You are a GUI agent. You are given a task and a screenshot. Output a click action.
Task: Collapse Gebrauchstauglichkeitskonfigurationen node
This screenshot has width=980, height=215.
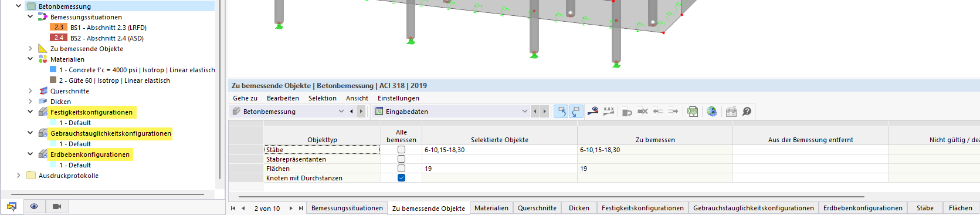30,133
